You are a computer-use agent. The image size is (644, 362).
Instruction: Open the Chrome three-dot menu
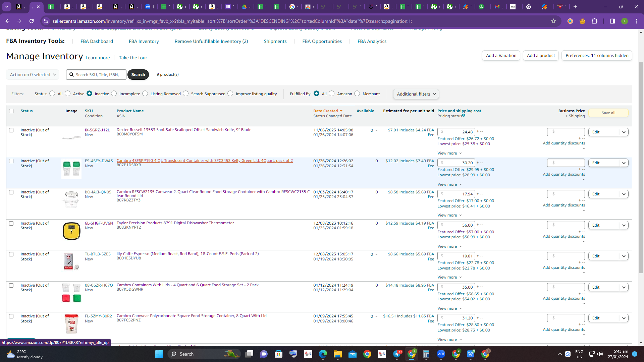(637, 21)
